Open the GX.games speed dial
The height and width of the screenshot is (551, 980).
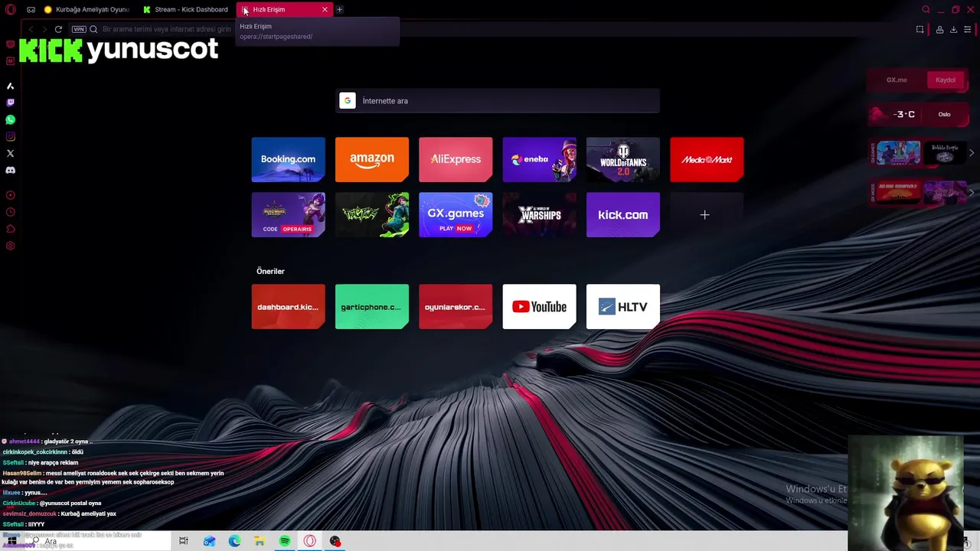(456, 214)
